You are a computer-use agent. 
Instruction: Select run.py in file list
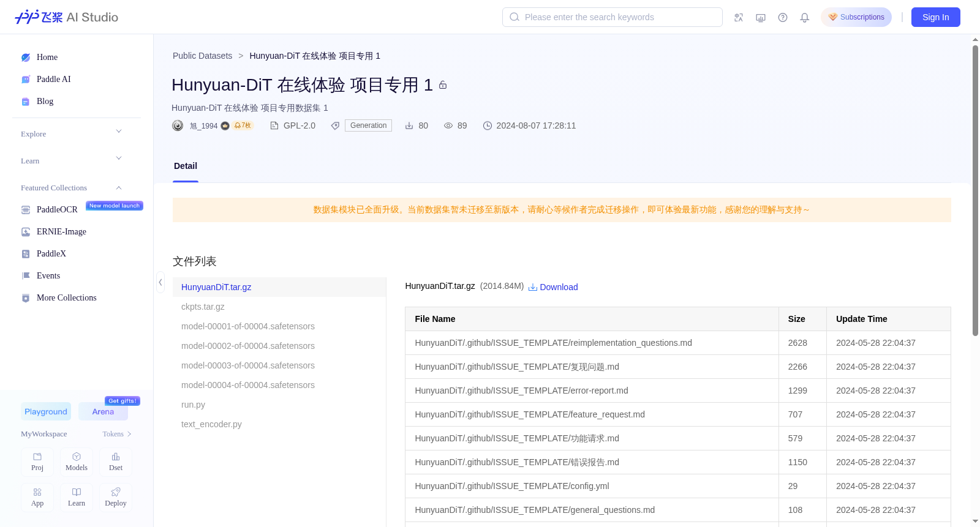click(279, 405)
